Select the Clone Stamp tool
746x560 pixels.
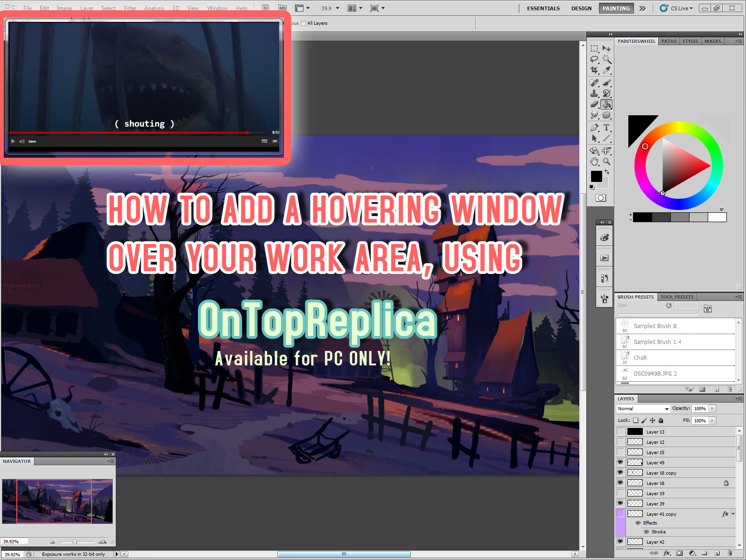click(594, 93)
